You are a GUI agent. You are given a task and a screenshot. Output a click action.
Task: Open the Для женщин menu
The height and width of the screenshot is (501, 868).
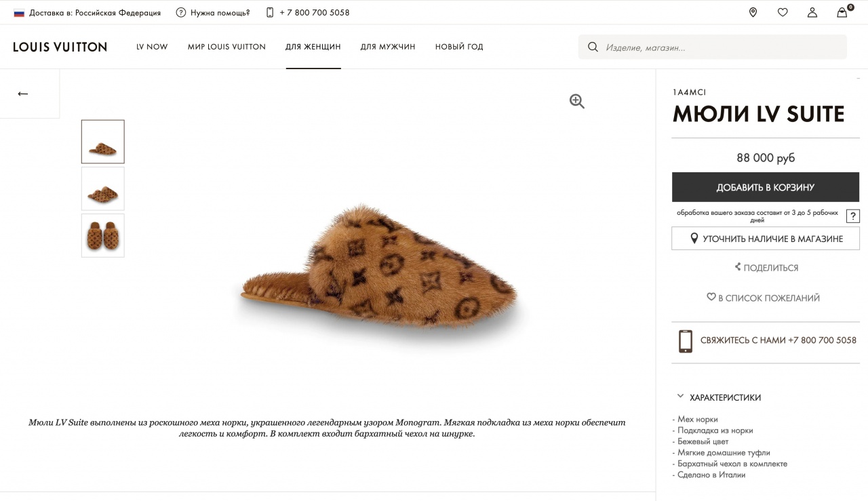point(313,47)
